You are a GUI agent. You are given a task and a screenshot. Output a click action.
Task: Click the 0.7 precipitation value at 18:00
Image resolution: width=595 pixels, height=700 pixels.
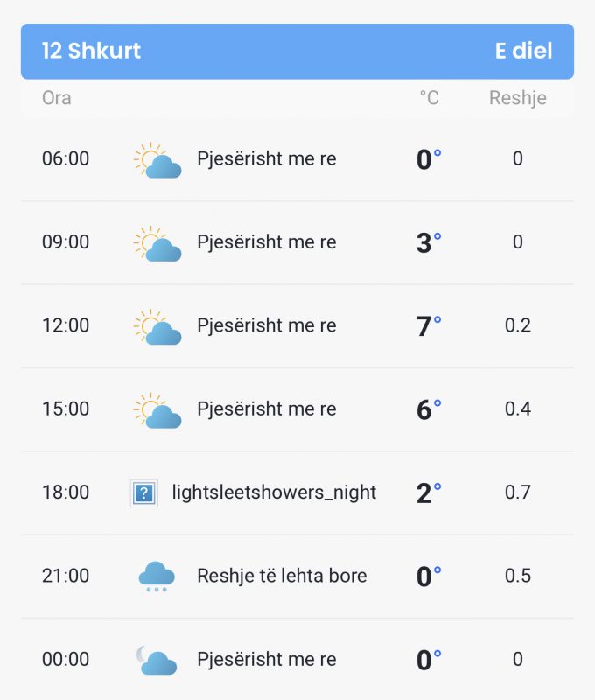(518, 493)
